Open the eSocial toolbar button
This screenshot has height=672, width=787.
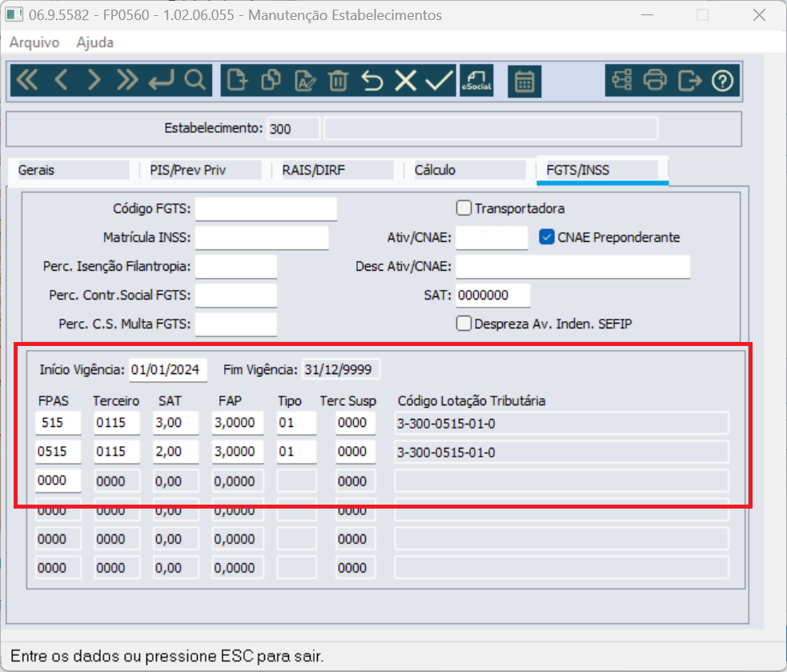[x=476, y=80]
